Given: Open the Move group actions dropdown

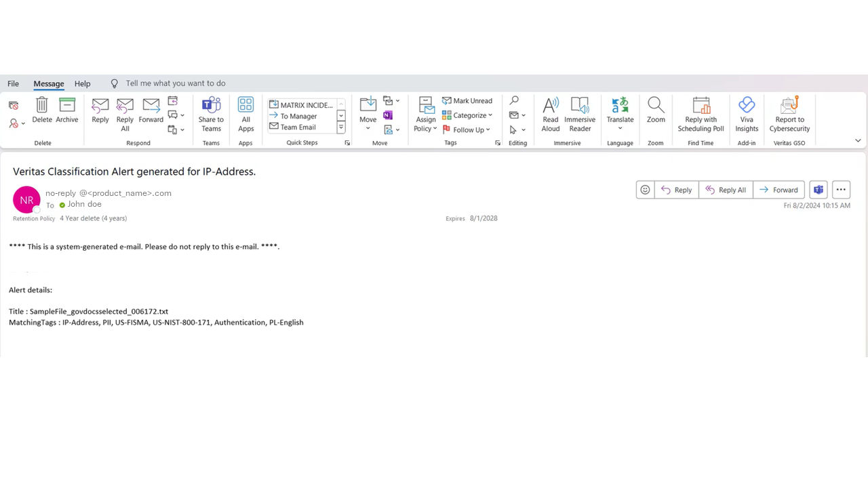Looking at the screenshot, I should tap(391, 129).
